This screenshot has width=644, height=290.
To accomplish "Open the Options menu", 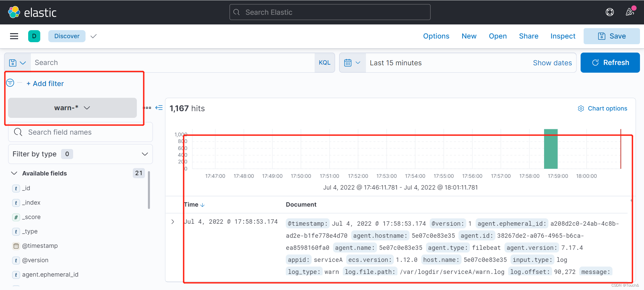I will pos(436,36).
